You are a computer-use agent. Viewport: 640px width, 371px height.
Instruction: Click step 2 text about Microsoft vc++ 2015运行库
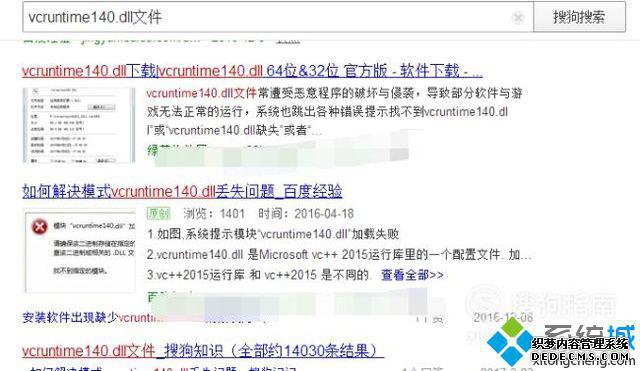339,255
